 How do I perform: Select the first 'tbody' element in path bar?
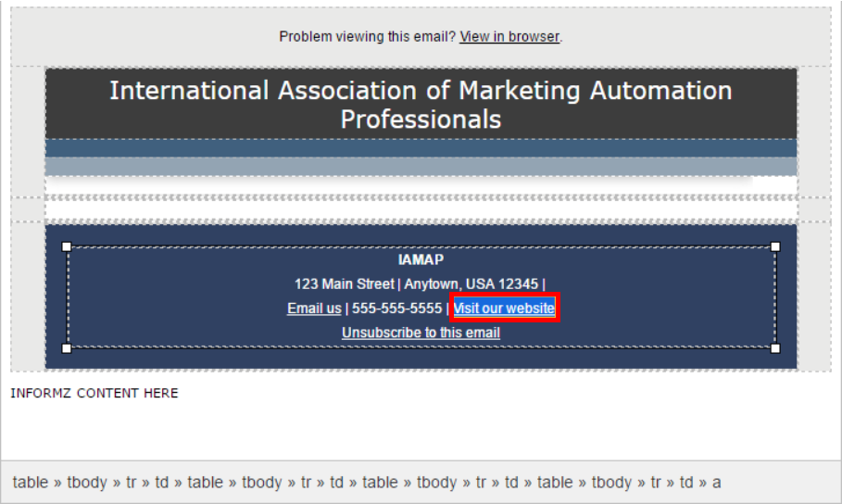point(87,483)
